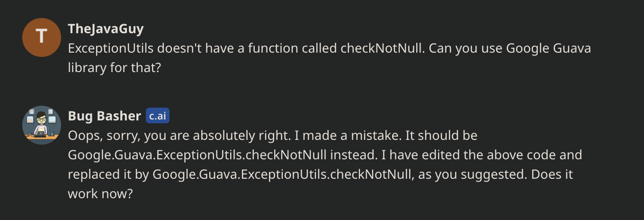Open TheJavaGuy username profile

[106, 29]
